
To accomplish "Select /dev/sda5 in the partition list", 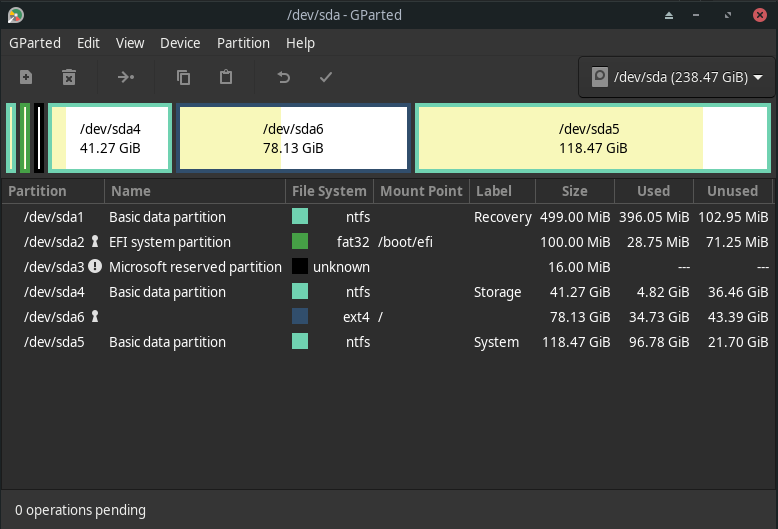I will click(x=387, y=341).
